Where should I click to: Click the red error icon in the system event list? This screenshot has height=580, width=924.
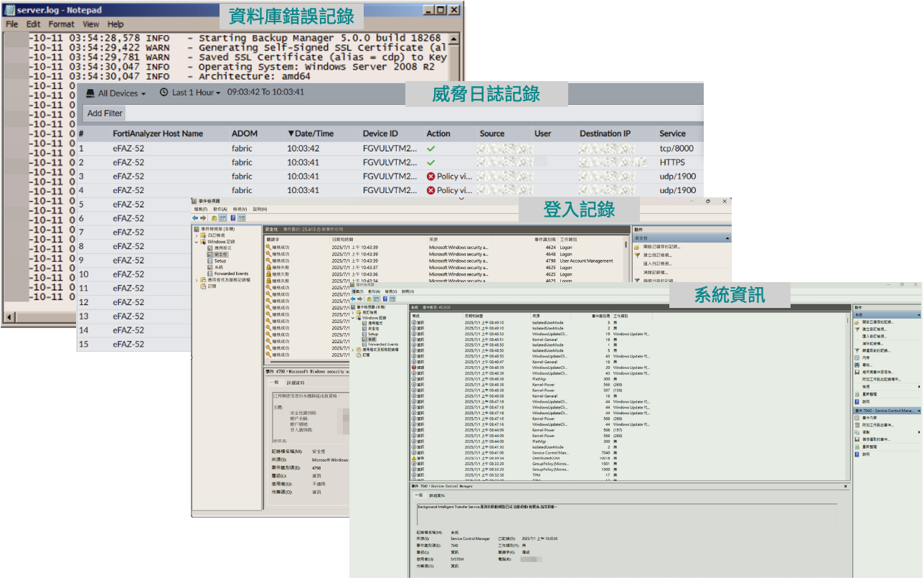point(414,368)
